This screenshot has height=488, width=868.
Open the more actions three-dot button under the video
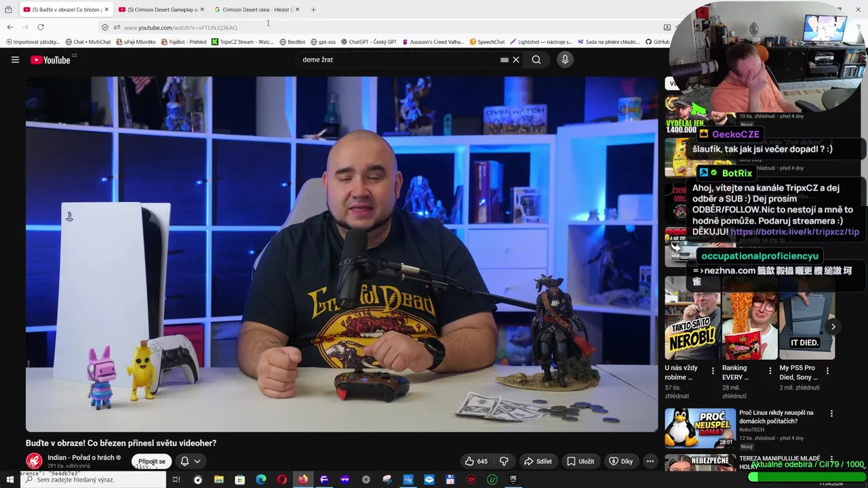(650, 461)
